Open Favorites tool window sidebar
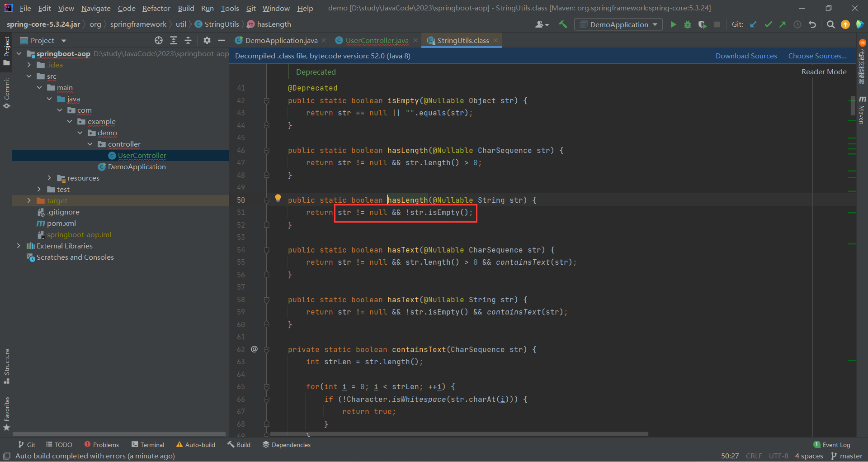This screenshot has width=868, height=462. pyautogui.click(x=6, y=414)
